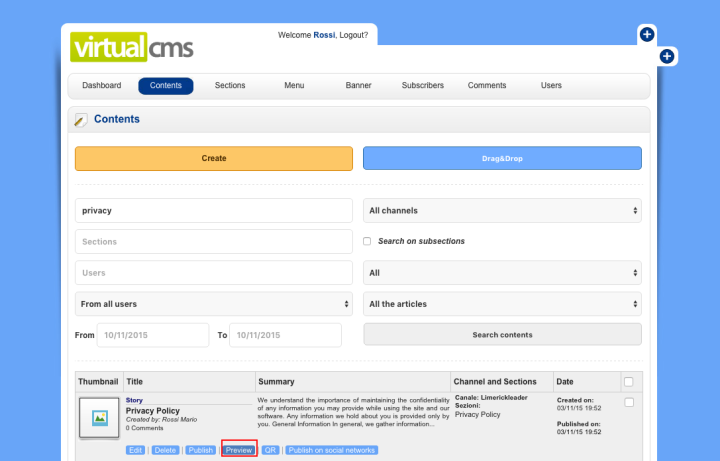Click the Preview button for Privacy Policy

coord(239,450)
